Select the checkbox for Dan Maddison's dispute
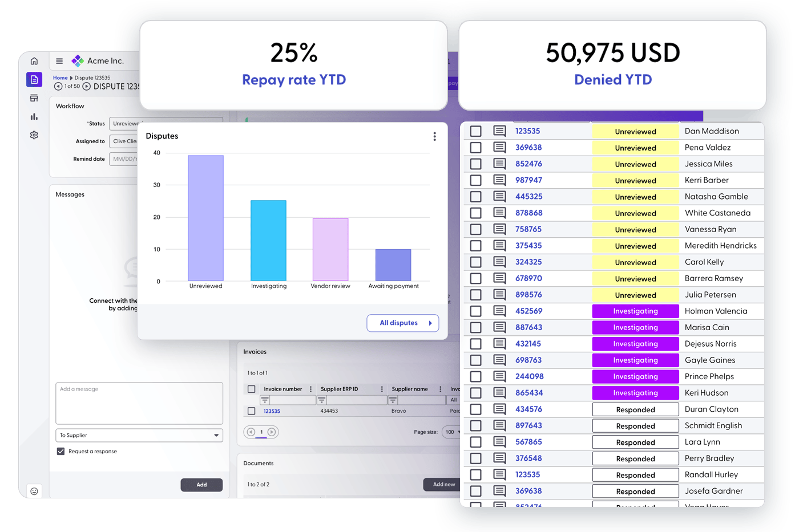Screen dimensions: 799x532 475,131
